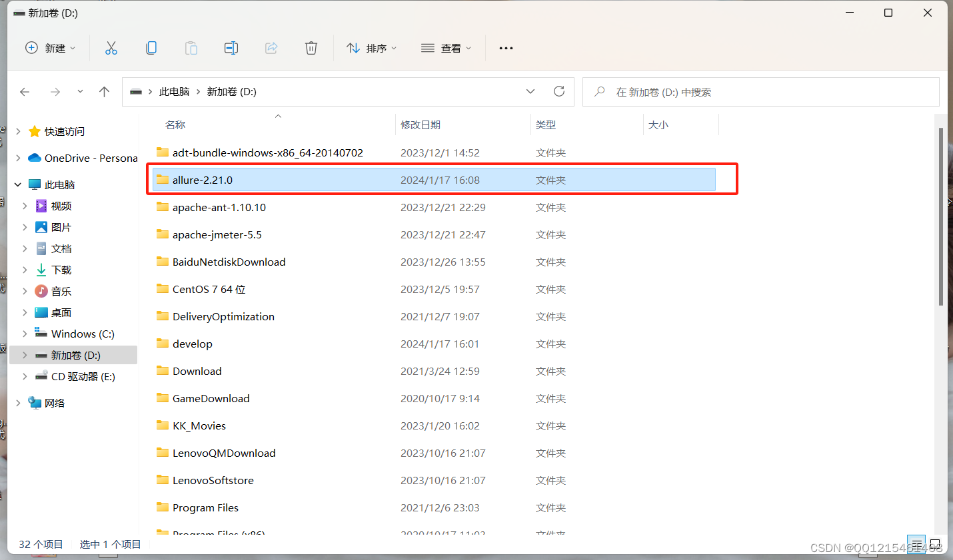The width and height of the screenshot is (953, 560).
Task: Expand the Windows (C:) tree node
Action: tap(25, 334)
